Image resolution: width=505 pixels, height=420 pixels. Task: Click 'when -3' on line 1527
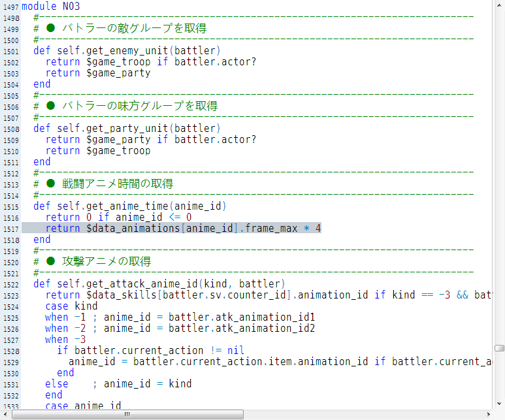(x=65, y=340)
